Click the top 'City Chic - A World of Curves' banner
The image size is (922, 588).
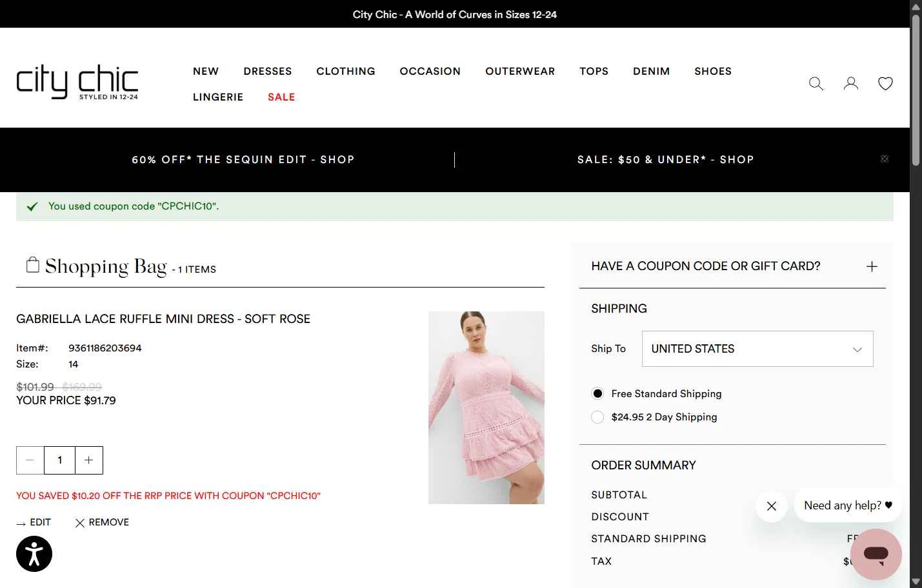pyautogui.click(x=455, y=14)
